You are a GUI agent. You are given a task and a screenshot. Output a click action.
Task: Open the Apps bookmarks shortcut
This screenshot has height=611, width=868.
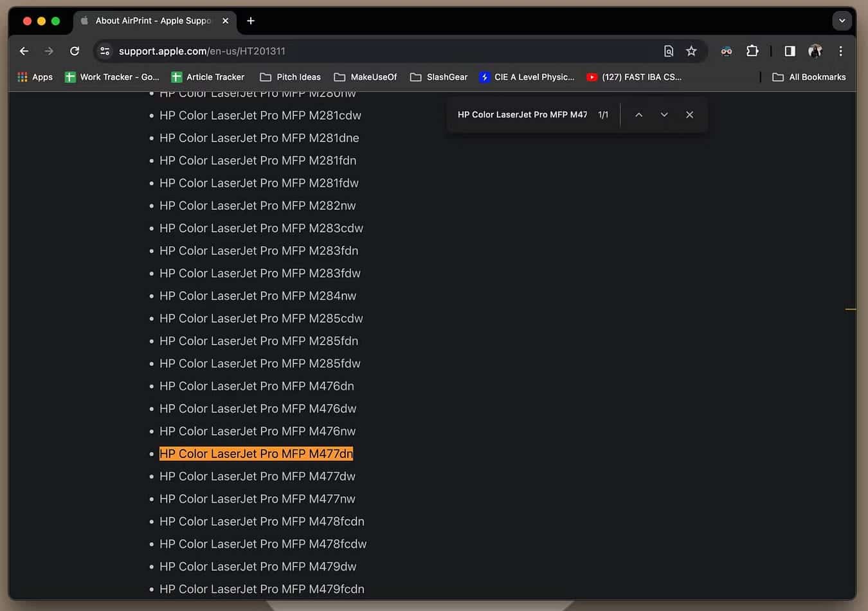(x=35, y=77)
